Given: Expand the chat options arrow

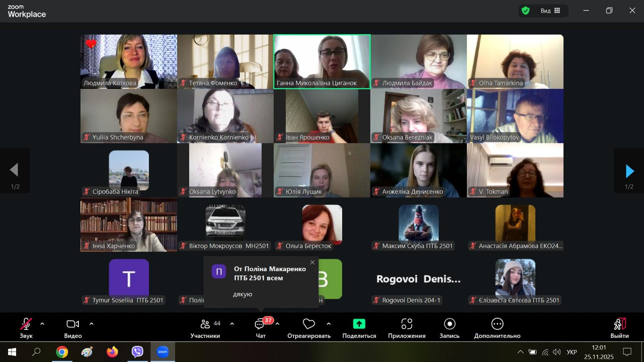Looking at the screenshot, I should pos(277,323).
